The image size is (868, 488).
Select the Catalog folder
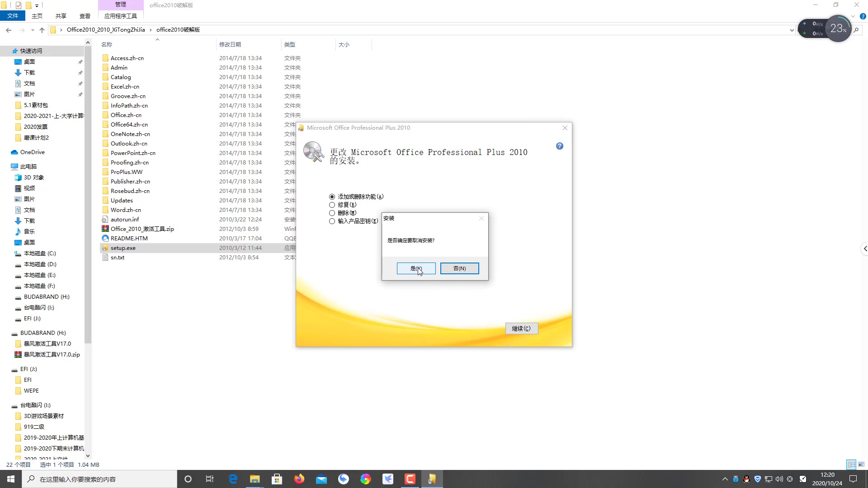pyautogui.click(x=121, y=77)
